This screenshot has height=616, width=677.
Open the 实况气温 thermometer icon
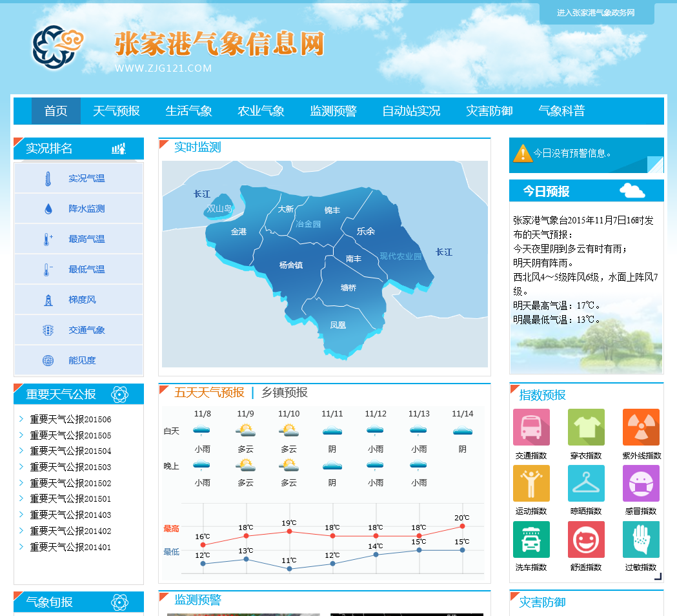point(48,178)
